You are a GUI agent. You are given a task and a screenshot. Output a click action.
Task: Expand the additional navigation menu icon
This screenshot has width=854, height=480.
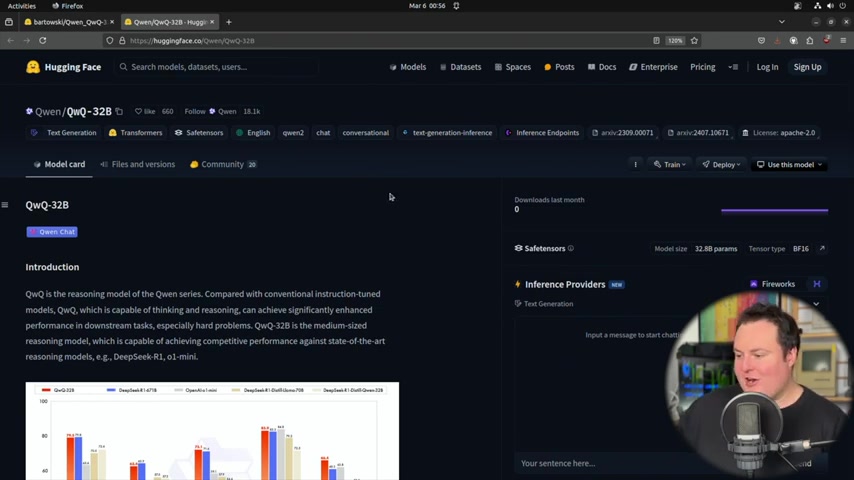(733, 67)
